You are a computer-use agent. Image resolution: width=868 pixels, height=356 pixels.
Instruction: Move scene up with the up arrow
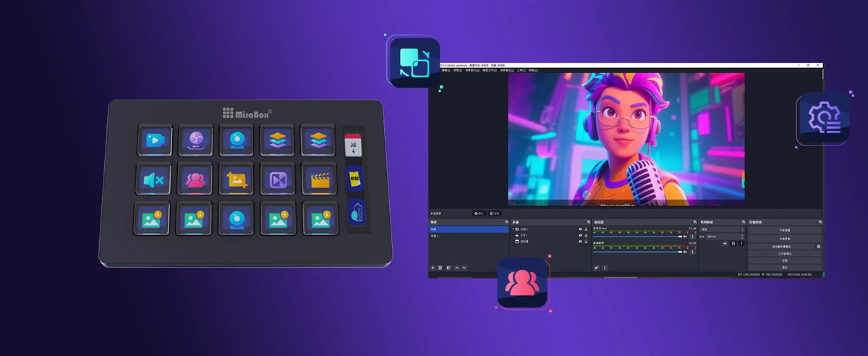(x=456, y=268)
